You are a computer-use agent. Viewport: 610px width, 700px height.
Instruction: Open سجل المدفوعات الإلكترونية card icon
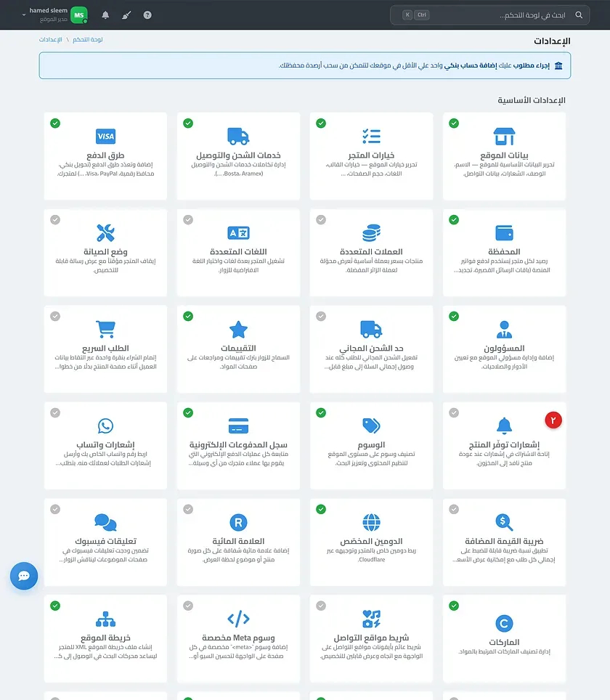238,426
